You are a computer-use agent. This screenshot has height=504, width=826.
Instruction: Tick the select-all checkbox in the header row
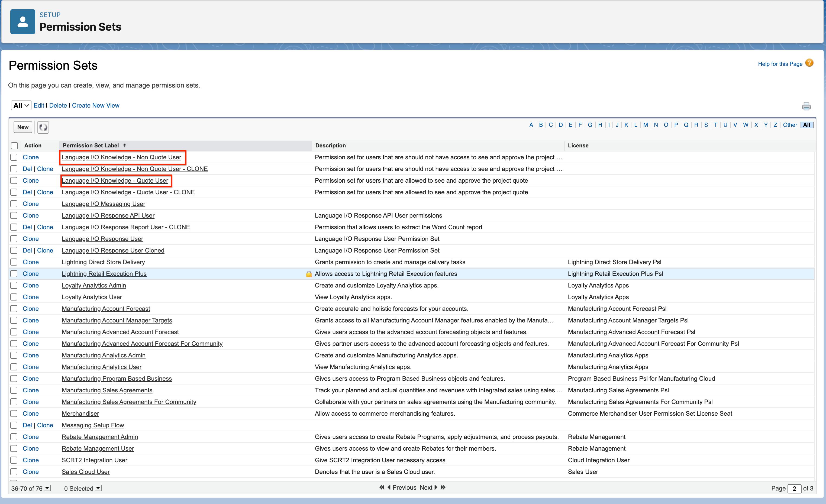pos(14,146)
